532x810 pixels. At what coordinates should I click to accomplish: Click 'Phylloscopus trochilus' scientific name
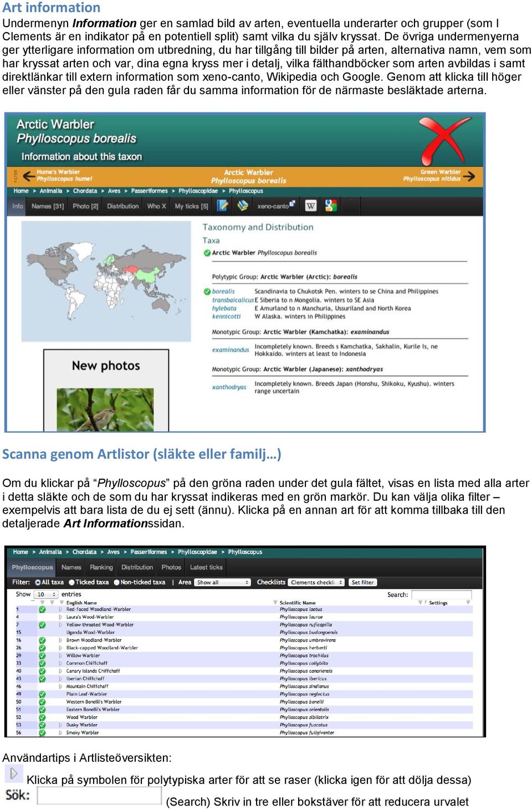tap(304, 655)
